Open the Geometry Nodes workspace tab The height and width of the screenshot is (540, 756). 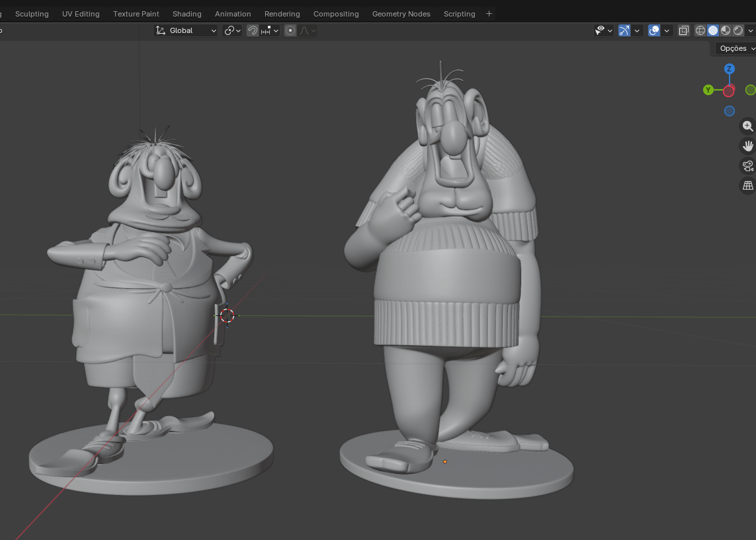401,14
